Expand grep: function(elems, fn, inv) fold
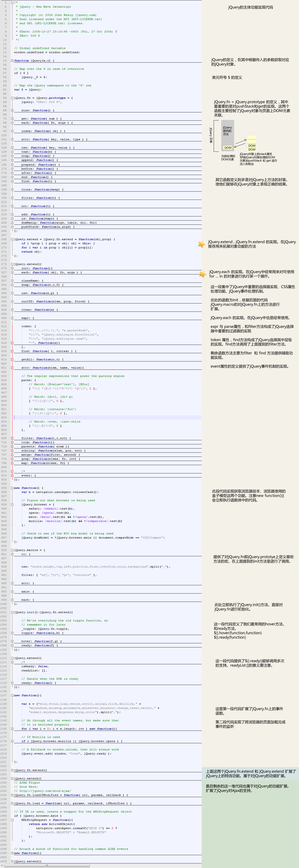 coord(12,459)
